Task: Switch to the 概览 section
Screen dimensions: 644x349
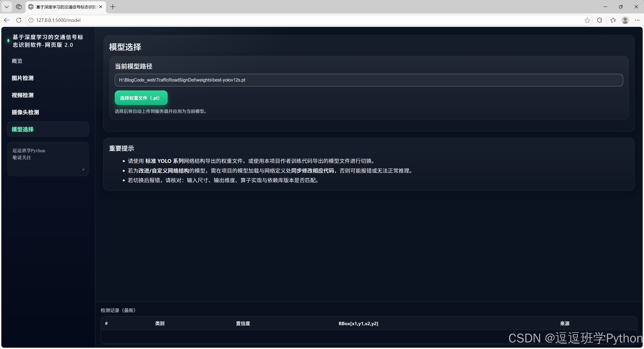Action: (x=17, y=61)
